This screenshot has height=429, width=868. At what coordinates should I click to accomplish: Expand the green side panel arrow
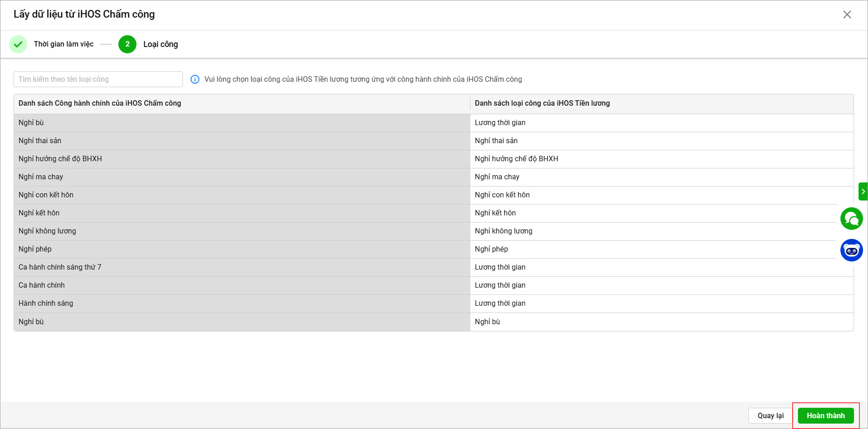click(x=863, y=191)
